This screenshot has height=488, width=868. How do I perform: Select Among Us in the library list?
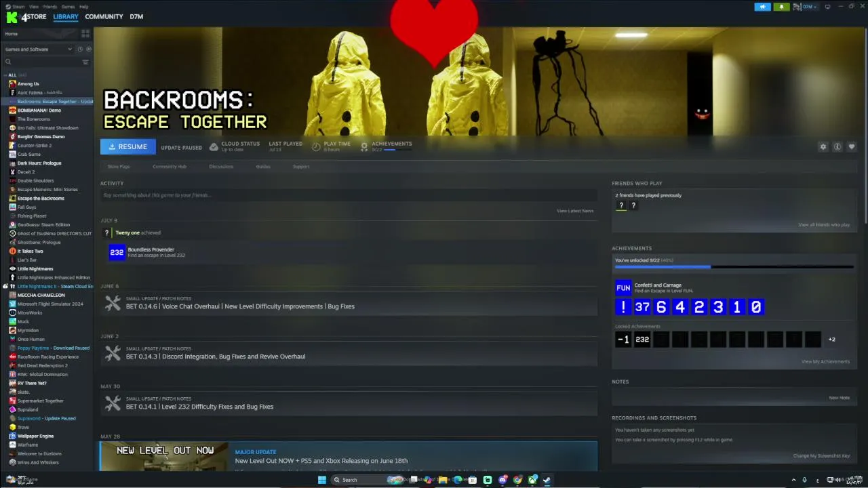[x=28, y=84]
